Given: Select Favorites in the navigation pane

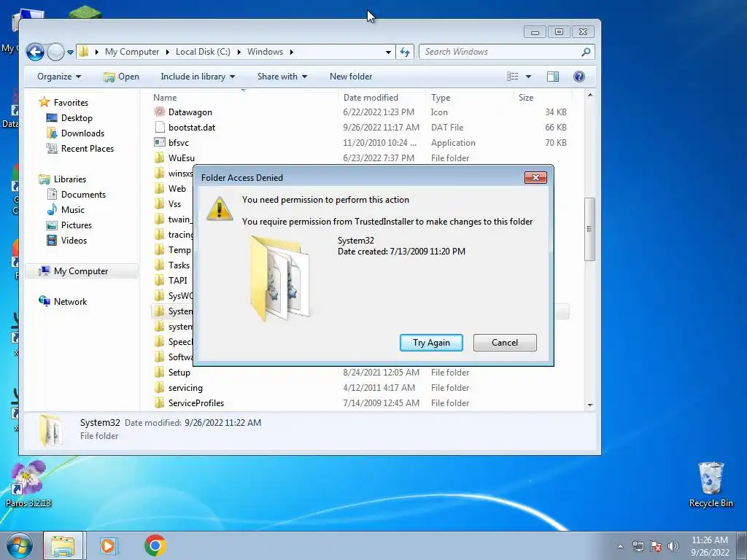Looking at the screenshot, I should pos(71,102).
